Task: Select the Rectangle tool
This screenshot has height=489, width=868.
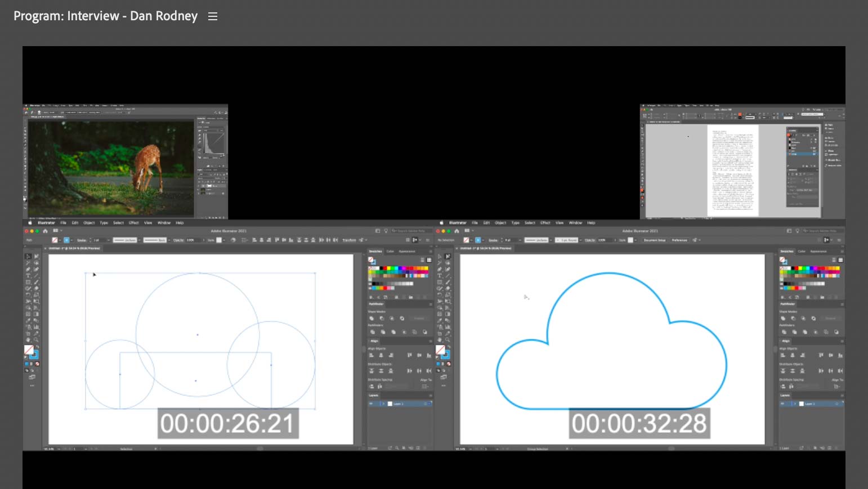Action: pyautogui.click(x=27, y=283)
